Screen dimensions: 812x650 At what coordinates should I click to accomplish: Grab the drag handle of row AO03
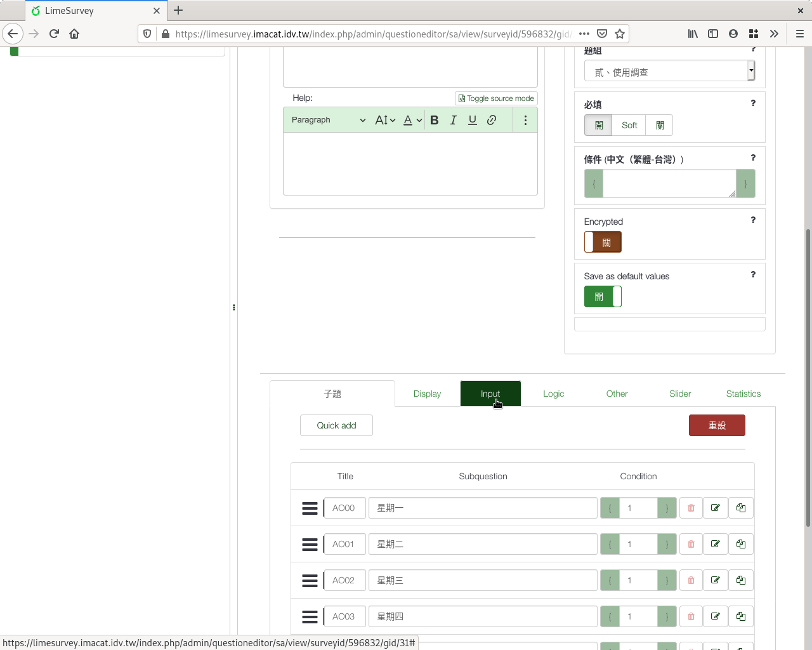point(310,616)
